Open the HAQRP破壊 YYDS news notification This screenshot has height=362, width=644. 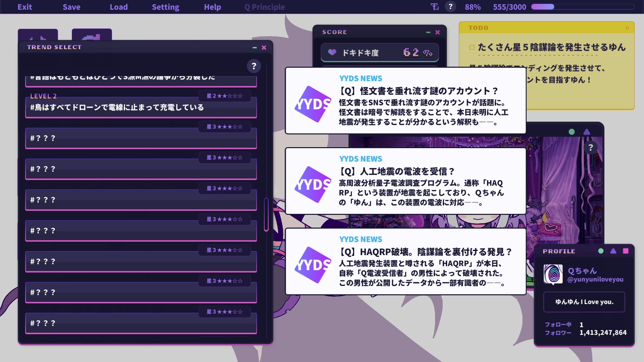click(x=406, y=261)
